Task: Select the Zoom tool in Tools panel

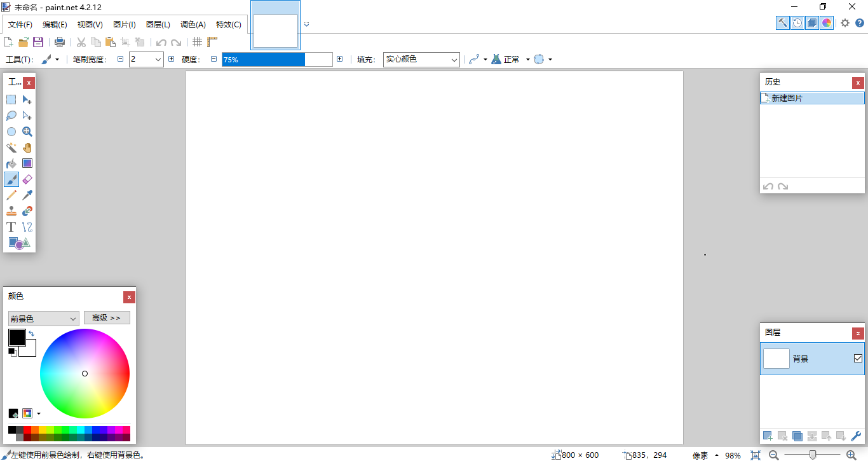Action: point(27,132)
